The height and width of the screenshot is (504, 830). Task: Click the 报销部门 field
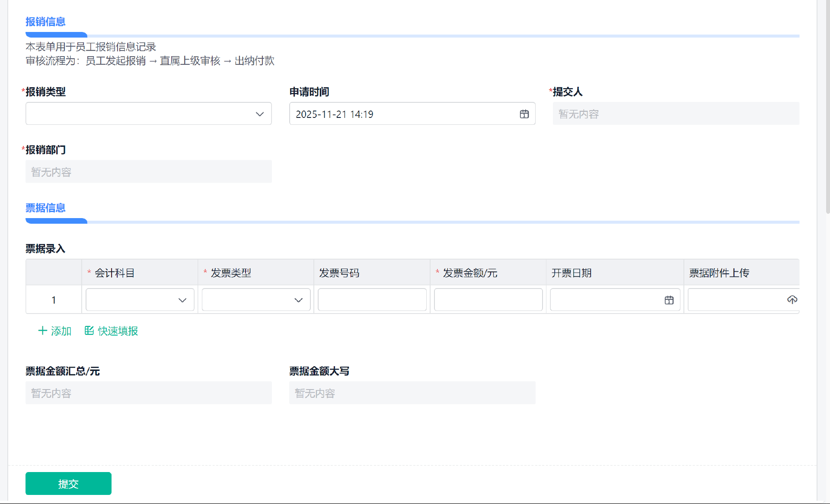[x=148, y=172]
